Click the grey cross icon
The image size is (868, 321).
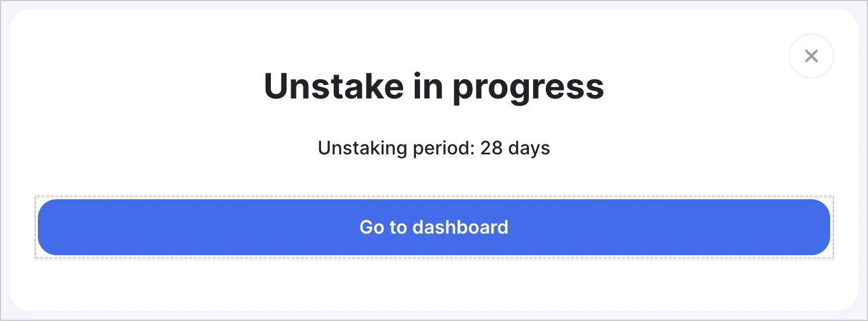(811, 57)
